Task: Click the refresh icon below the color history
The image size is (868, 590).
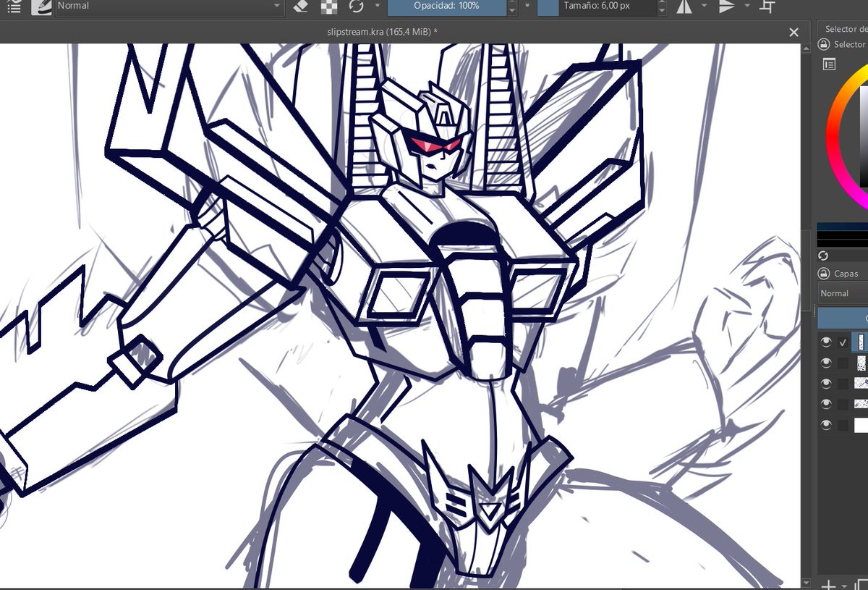Action: coord(823,256)
